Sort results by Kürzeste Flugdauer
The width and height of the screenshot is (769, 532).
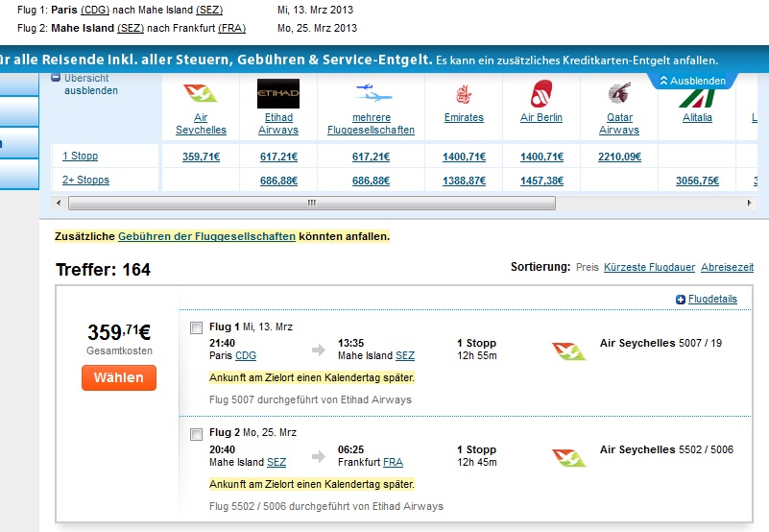click(x=649, y=267)
